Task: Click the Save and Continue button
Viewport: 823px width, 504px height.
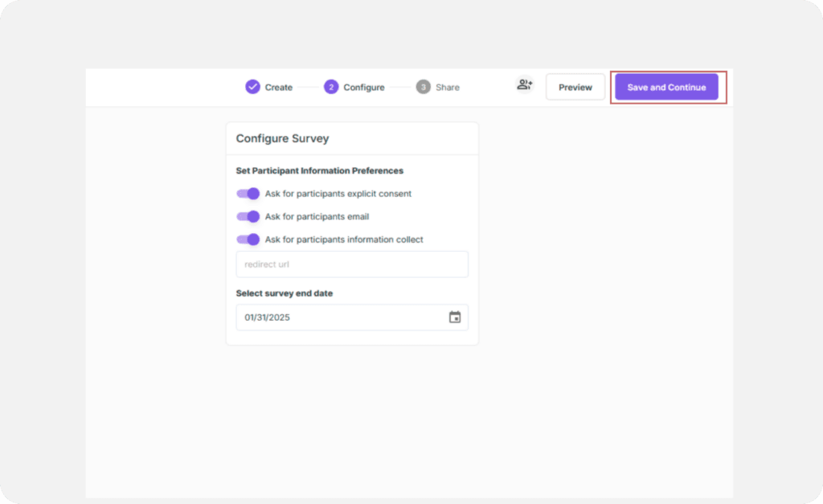Action: click(x=666, y=87)
